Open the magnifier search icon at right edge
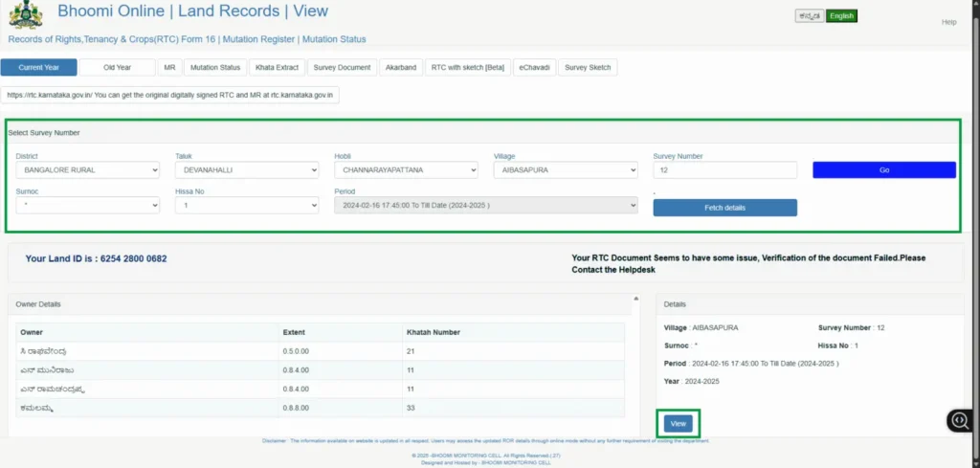The width and height of the screenshot is (980, 468). (961, 420)
